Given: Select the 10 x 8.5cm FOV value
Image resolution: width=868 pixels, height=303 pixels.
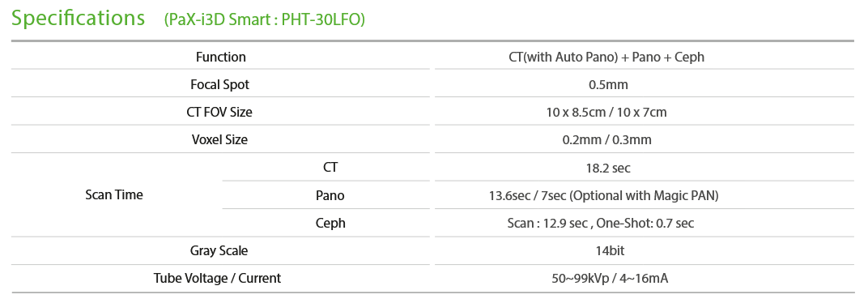Looking at the screenshot, I should (x=606, y=113).
